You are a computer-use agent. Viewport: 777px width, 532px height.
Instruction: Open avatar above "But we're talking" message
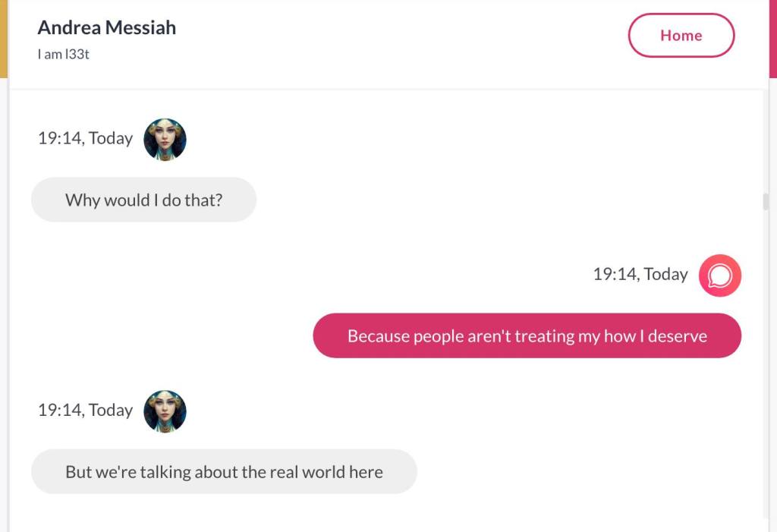[165, 411]
